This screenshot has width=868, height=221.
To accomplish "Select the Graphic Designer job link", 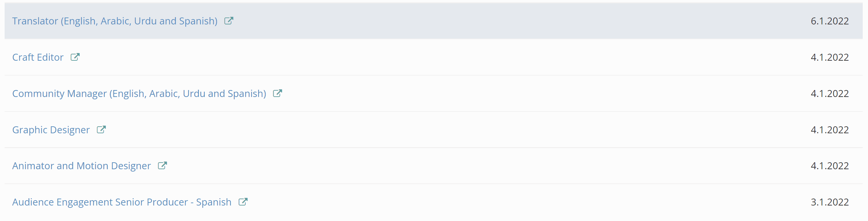I will coord(51,130).
